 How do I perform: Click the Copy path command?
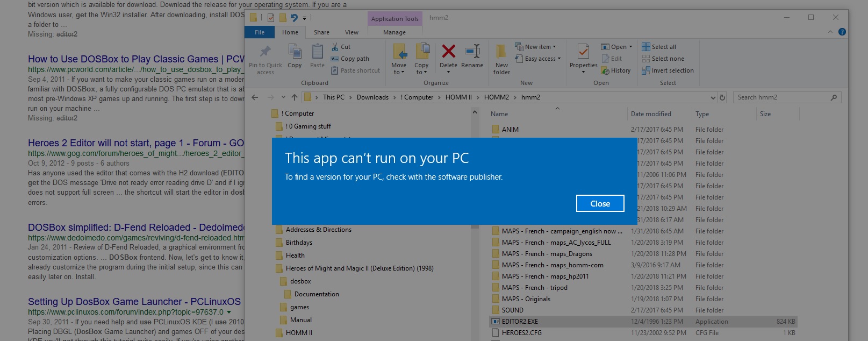tap(350, 59)
